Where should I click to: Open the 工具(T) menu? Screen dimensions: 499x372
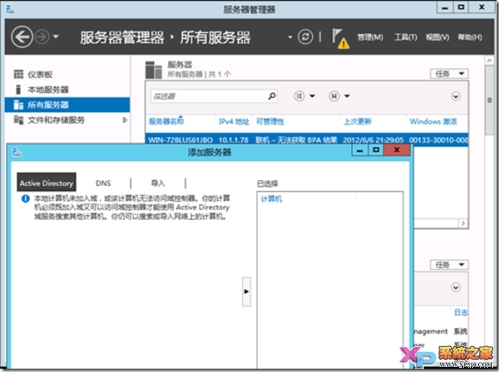click(406, 37)
